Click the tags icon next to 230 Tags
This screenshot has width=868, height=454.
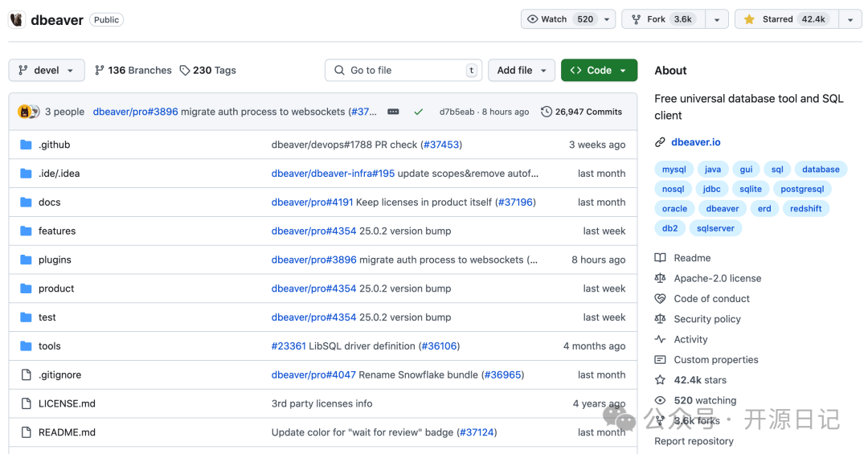[x=185, y=71]
